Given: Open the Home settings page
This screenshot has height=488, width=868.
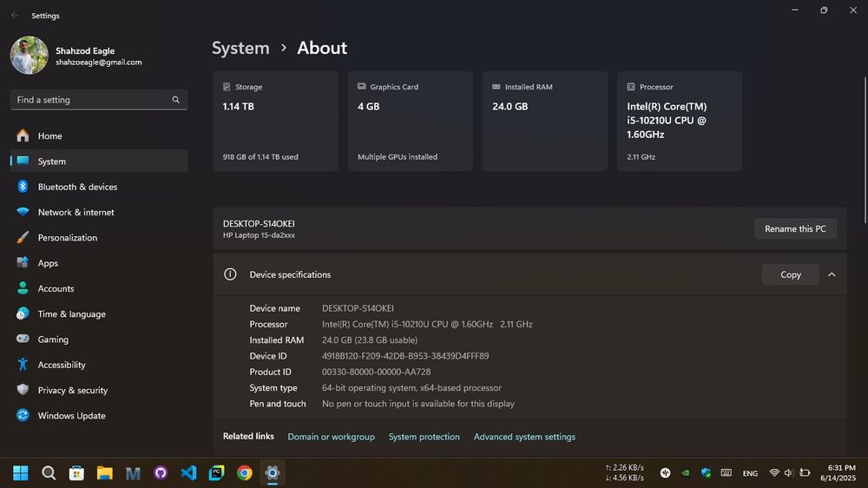Looking at the screenshot, I should tap(99, 135).
